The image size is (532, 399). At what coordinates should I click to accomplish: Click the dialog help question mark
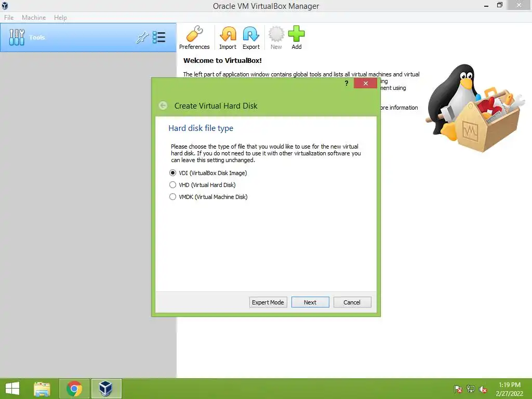[x=347, y=83]
